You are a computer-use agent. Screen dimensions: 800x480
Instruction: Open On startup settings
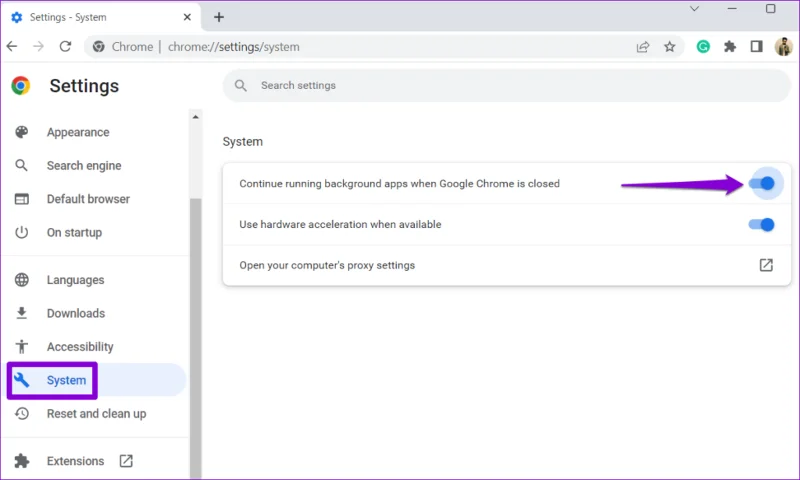(x=74, y=233)
